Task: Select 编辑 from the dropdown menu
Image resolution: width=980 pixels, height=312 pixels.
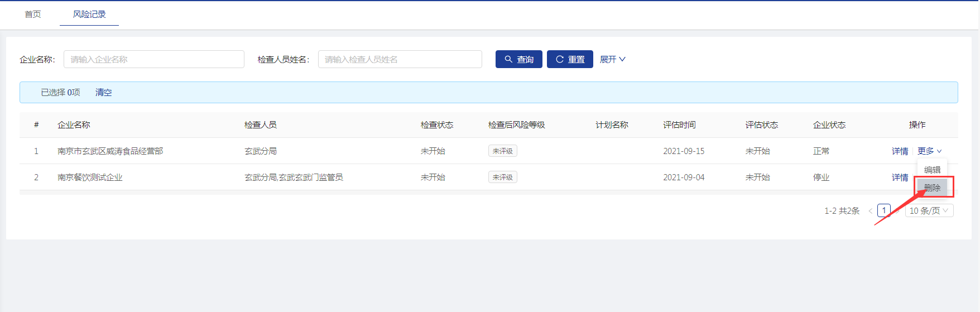Action: pos(932,170)
